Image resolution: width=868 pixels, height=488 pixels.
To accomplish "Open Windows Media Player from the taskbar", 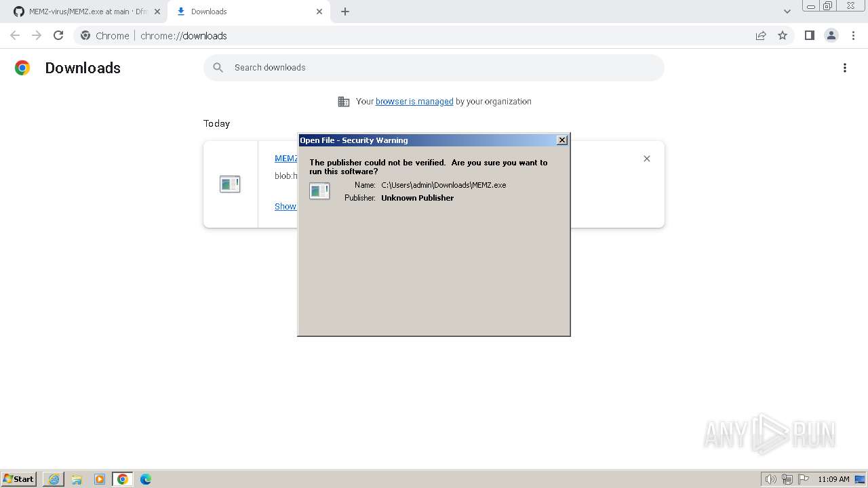I will [x=100, y=479].
